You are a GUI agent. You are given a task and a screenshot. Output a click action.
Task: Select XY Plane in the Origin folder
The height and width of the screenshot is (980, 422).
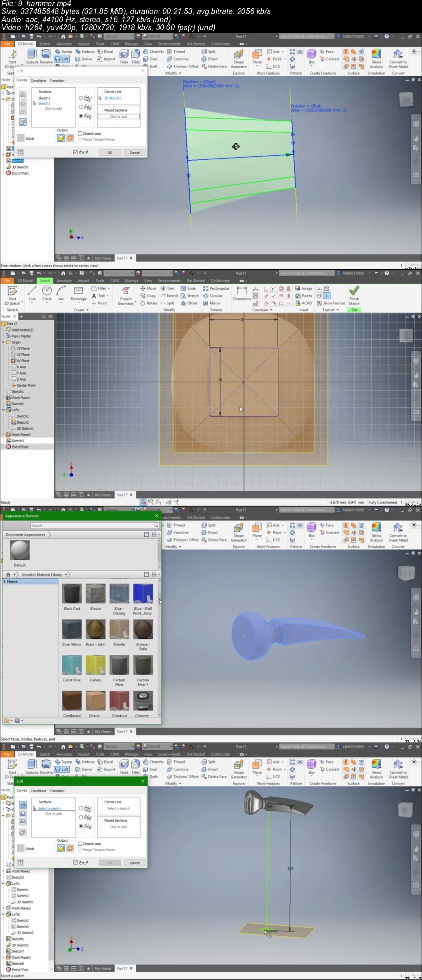[x=21, y=361]
